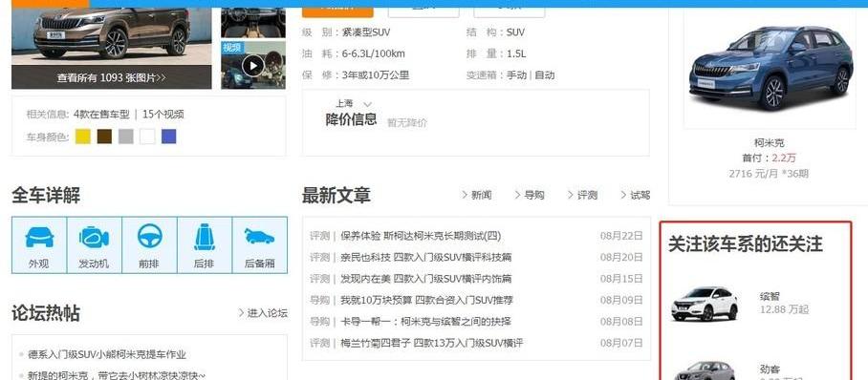Click the 12.88 万起 price text
The width and height of the screenshot is (868, 380).
tap(784, 309)
